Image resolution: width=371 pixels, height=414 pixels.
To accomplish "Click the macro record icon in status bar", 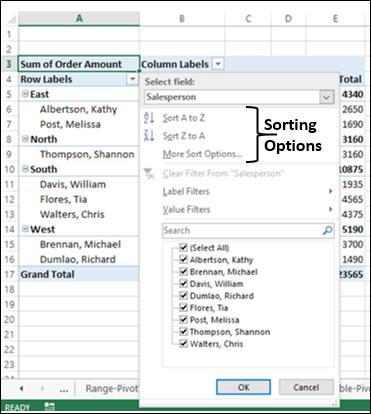I will pyautogui.click(x=49, y=407).
